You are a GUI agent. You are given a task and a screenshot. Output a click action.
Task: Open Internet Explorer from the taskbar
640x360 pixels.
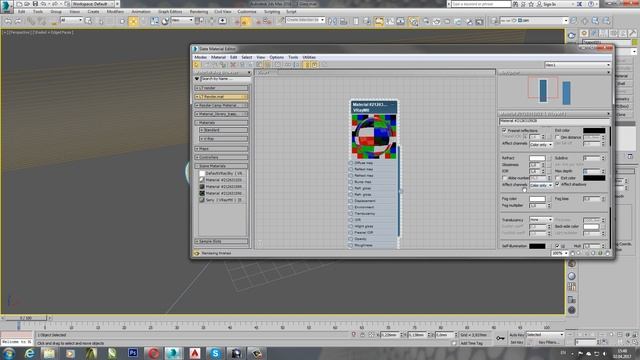pos(29,353)
